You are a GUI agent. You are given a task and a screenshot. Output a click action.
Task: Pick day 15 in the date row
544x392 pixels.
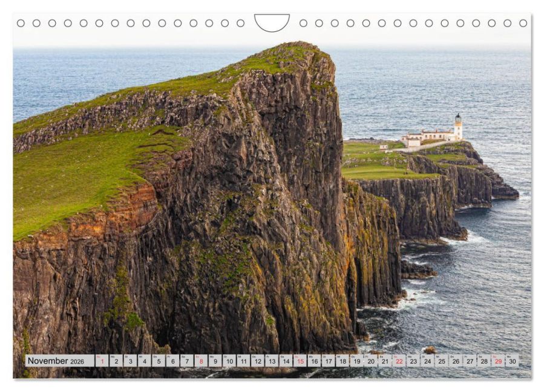300,361
